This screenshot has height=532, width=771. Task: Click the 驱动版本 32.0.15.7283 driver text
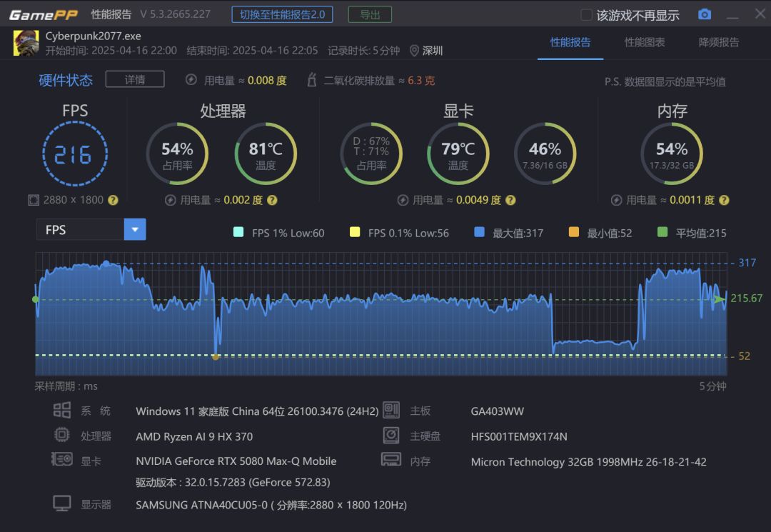point(233,482)
